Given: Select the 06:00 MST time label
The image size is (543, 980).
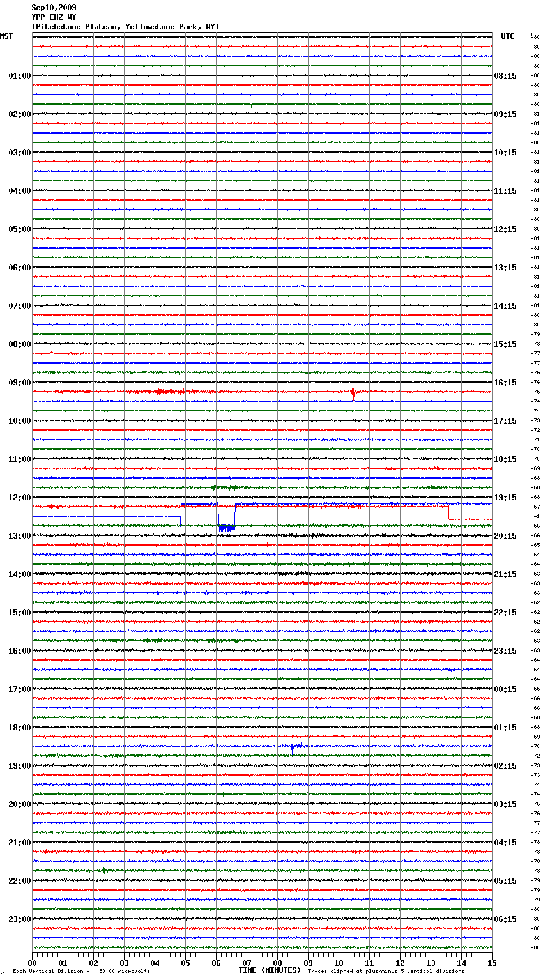Looking at the screenshot, I should (x=20, y=268).
